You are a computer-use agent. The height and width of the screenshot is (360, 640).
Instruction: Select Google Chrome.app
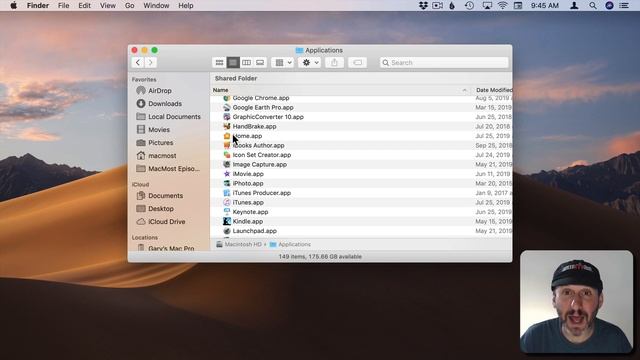(261, 98)
